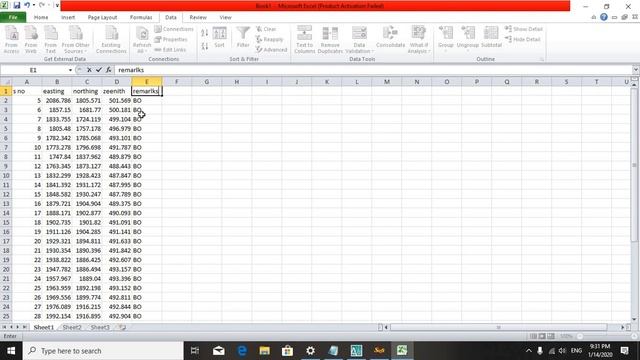Click the taskbar search box
Screen dimensions: 640x360
coord(103,351)
